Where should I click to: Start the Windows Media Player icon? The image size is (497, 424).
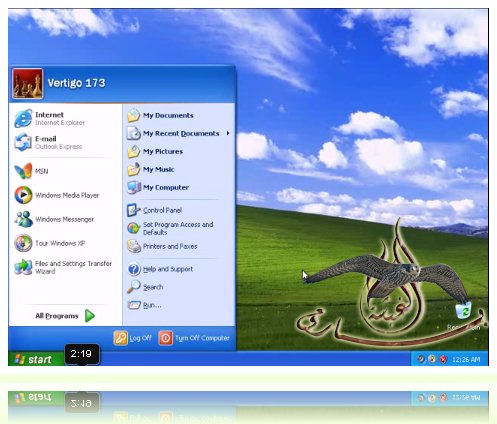[23, 195]
